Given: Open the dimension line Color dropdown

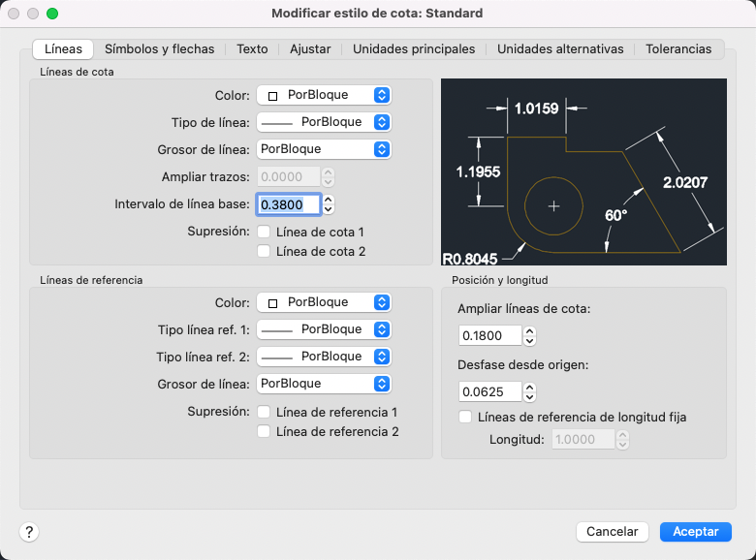Looking at the screenshot, I should 324,95.
